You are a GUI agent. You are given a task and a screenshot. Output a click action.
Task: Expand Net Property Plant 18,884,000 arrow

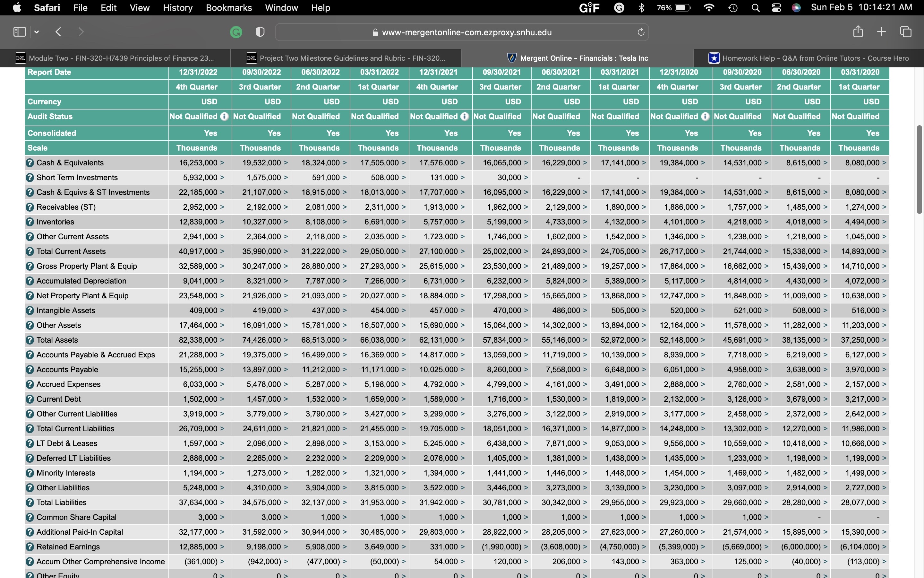click(463, 296)
